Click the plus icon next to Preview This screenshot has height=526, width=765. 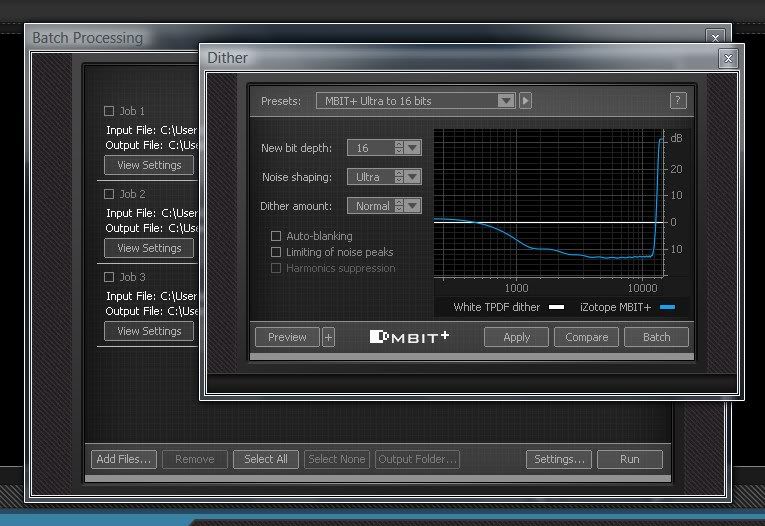[328, 337]
